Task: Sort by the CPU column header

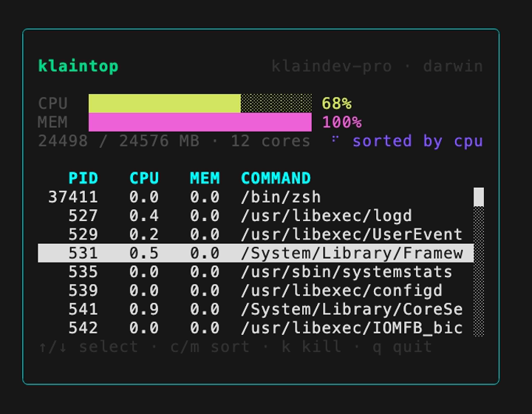Action: pos(144,178)
